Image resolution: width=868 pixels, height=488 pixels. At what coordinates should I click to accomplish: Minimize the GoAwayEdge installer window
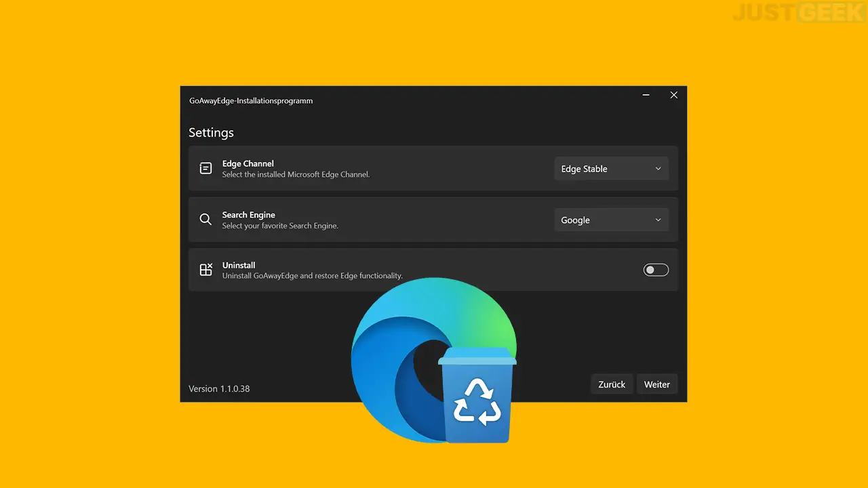coord(646,96)
